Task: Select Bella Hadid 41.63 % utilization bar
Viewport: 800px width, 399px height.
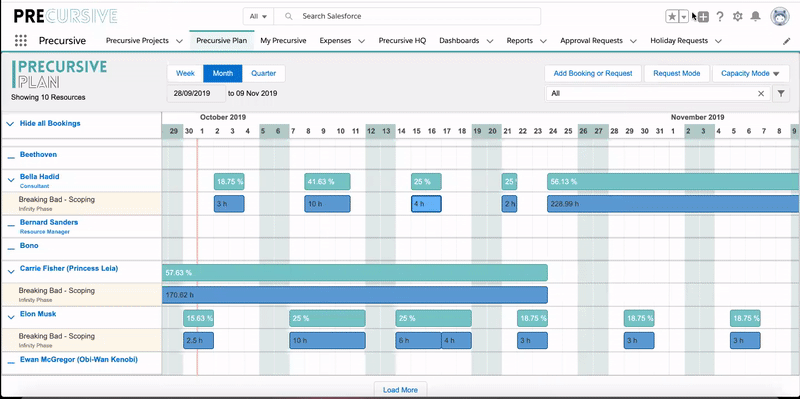Action: 328,182
